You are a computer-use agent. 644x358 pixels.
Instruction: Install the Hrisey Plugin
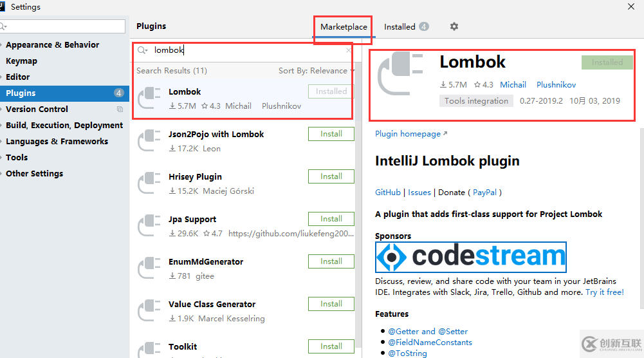[x=331, y=176]
